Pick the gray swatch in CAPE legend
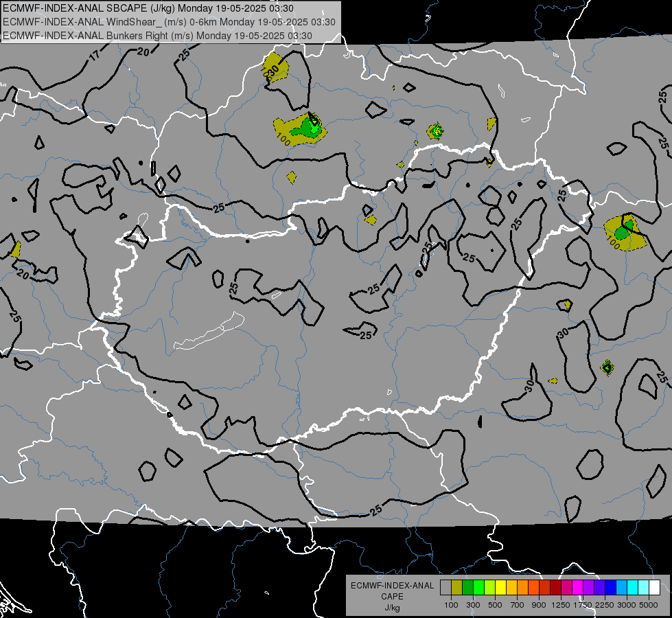The image size is (672, 618). pos(445,588)
